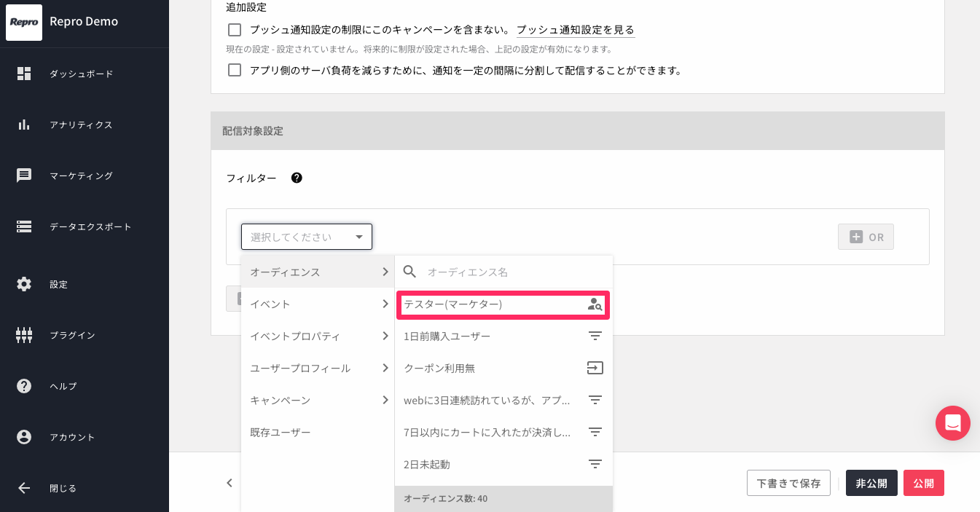Click the 非公開 button
This screenshot has height=512, width=980.
pyautogui.click(x=871, y=483)
